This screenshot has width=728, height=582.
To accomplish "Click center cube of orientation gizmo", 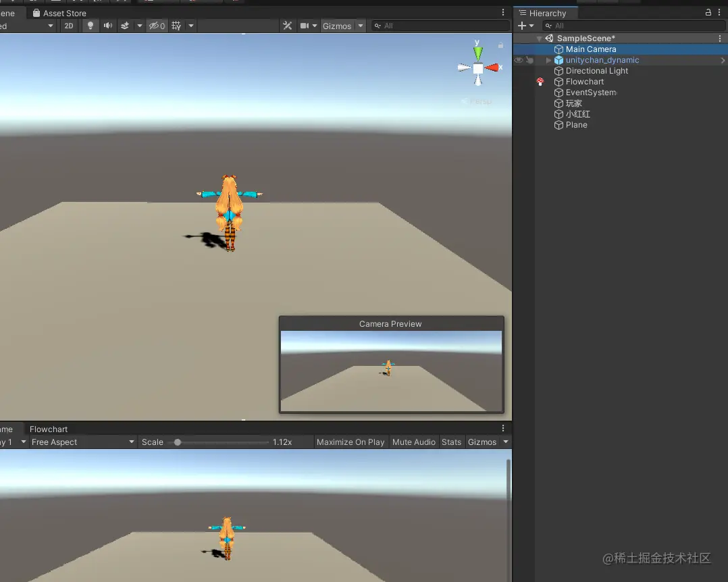I will [x=477, y=69].
